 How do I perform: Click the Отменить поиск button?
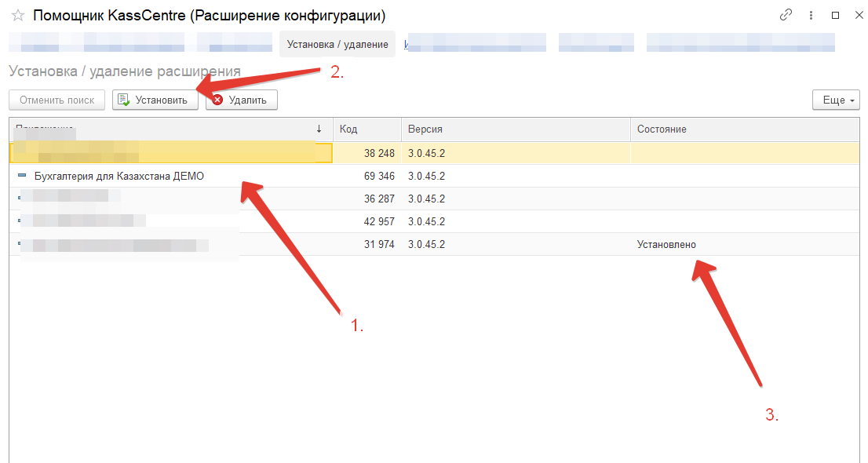pos(57,100)
